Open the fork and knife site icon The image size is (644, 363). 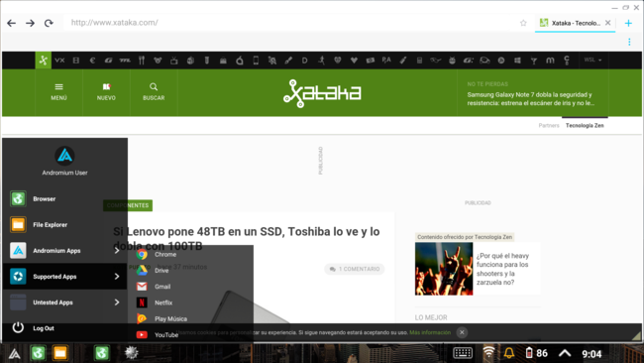point(142,60)
